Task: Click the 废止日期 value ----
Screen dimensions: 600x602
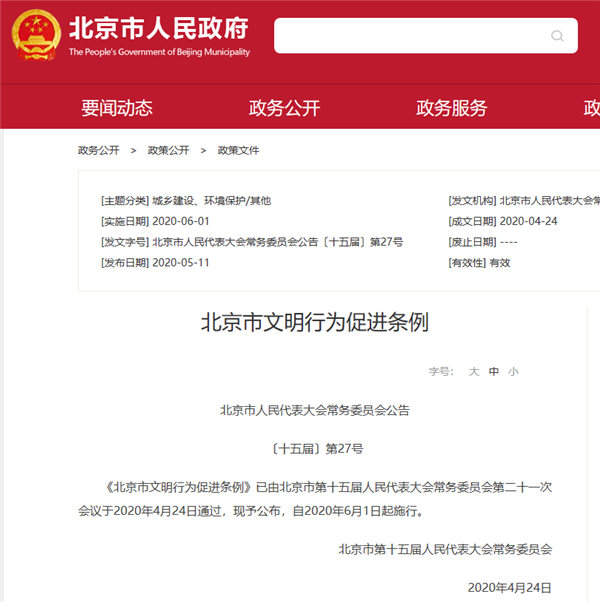Action: [x=509, y=242]
